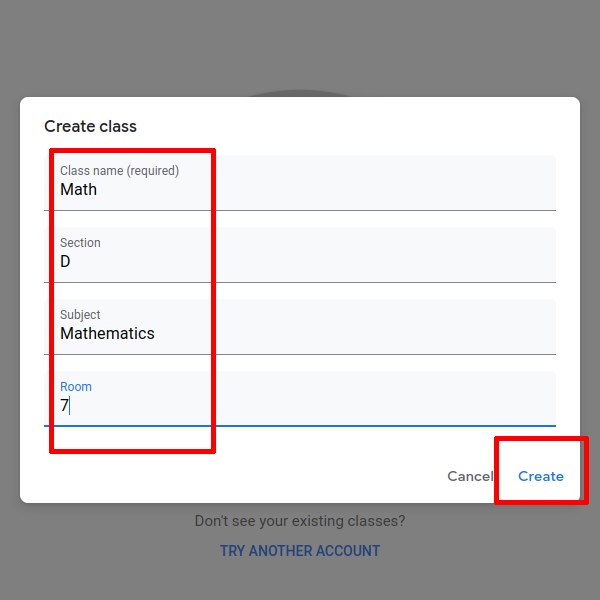Click the blue "Room" field label
The height and width of the screenshot is (600, 600).
coord(76,387)
